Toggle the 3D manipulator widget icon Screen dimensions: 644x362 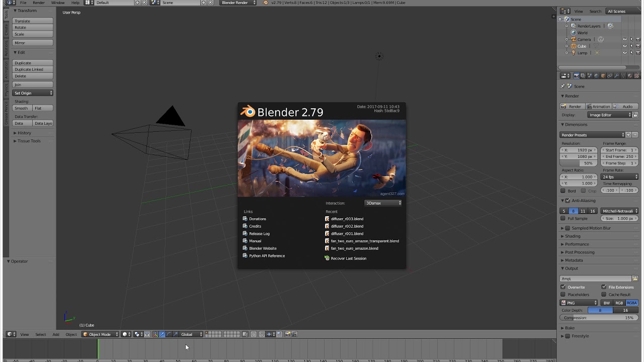point(155,334)
